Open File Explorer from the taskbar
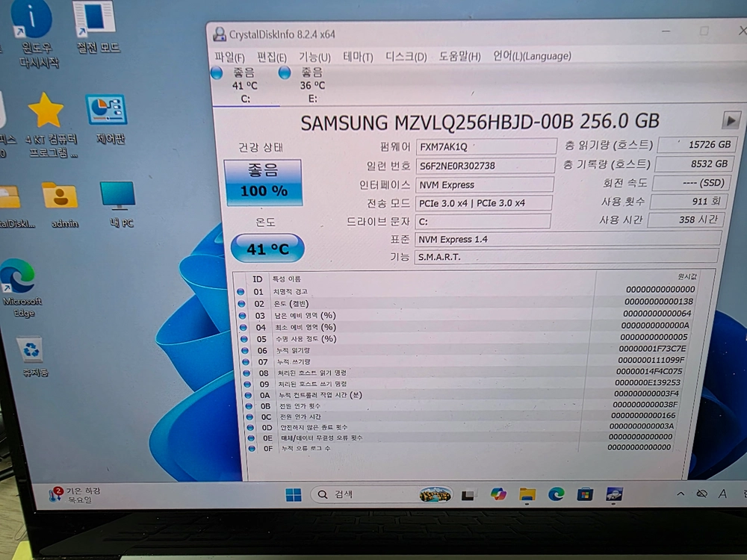The height and width of the screenshot is (560, 747). (x=527, y=495)
